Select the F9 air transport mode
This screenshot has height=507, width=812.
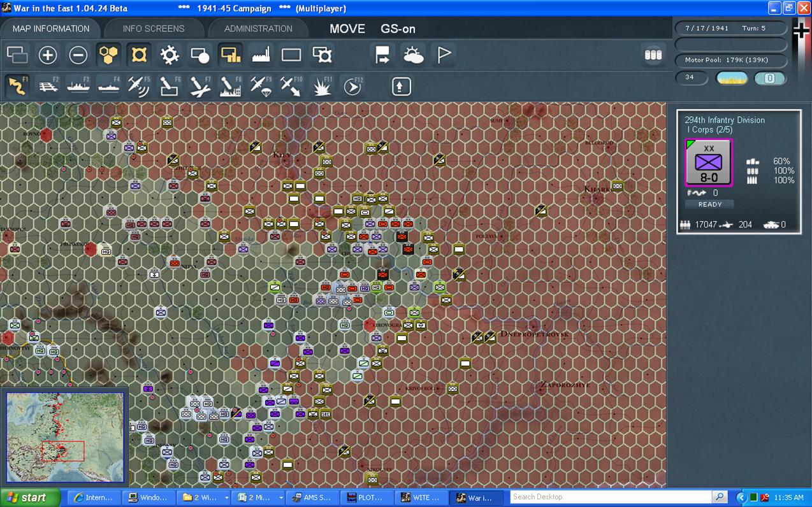click(261, 86)
